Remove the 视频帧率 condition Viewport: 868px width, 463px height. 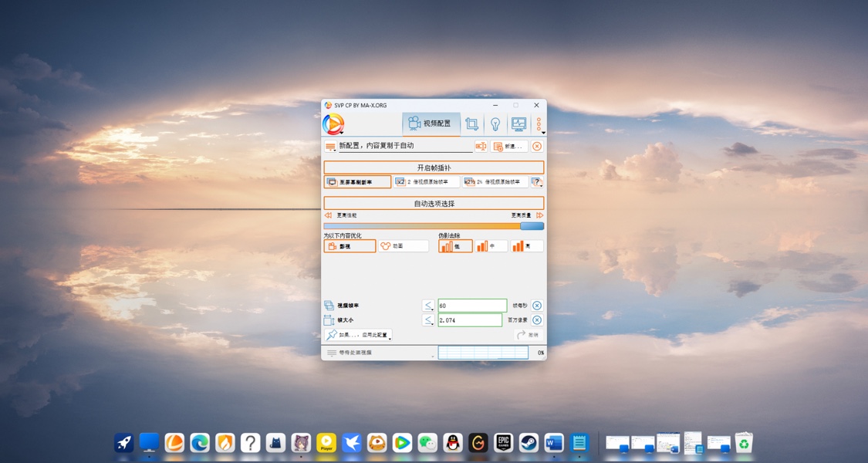(537, 306)
